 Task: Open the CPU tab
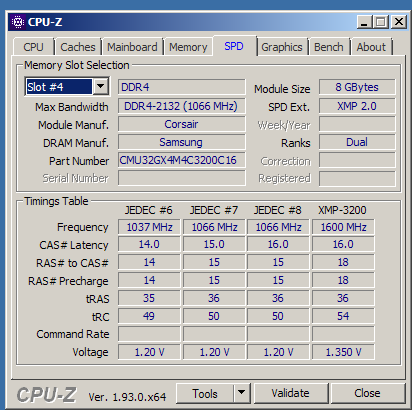33,47
